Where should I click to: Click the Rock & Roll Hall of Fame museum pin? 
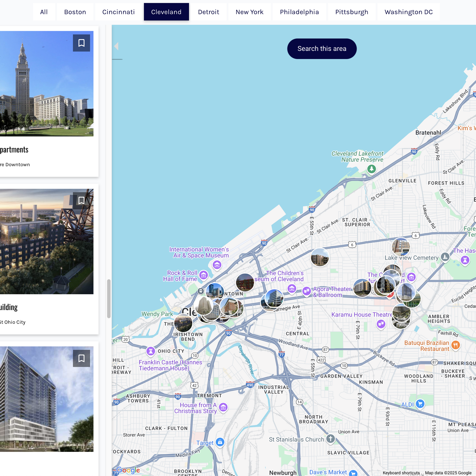[x=204, y=275]
